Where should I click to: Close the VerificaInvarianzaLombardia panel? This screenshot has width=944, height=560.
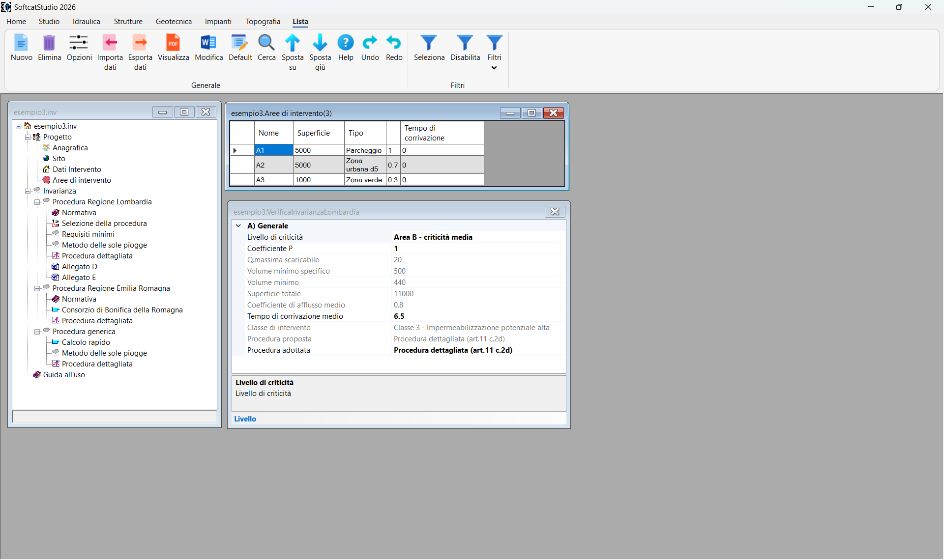pos(555,212)
